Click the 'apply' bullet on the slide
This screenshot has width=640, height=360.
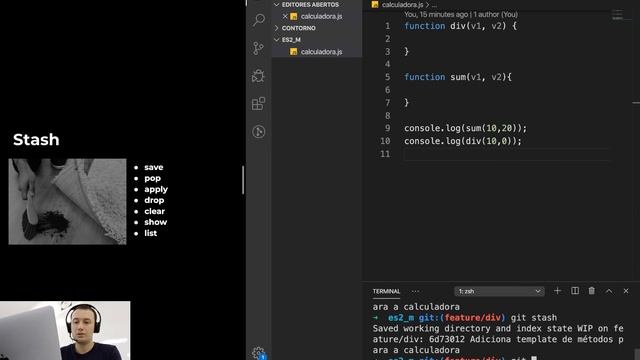156,189
